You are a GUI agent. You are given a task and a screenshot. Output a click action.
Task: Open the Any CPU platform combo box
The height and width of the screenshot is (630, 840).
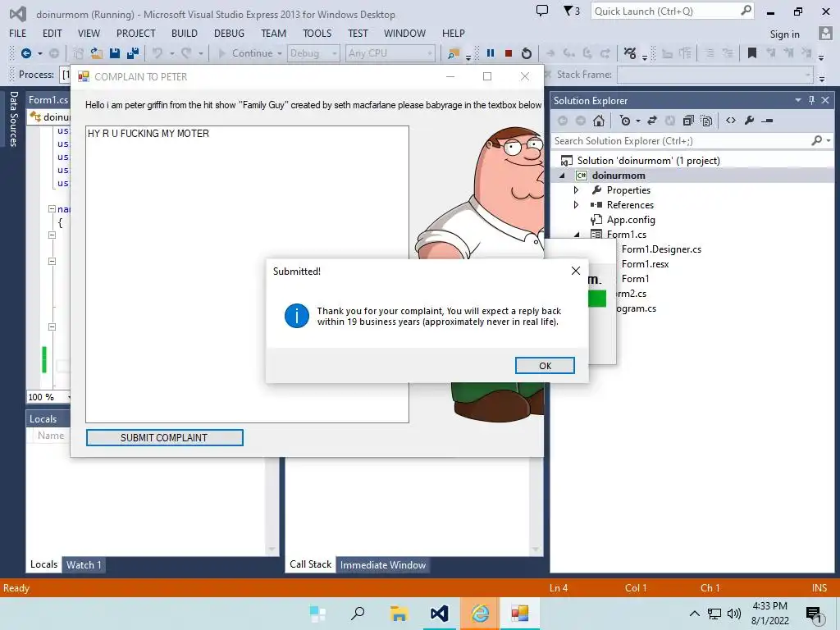click(x=390, y=53)
